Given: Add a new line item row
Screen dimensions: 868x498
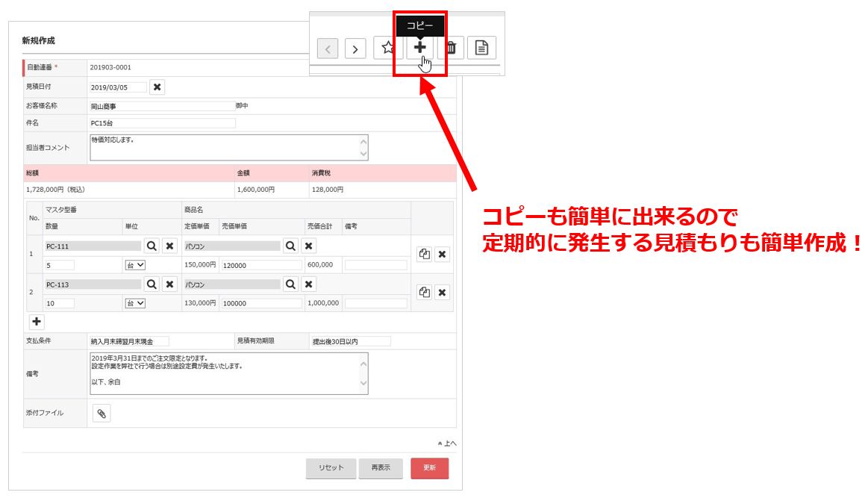Looking at the screenshot, I should [37, 322].
